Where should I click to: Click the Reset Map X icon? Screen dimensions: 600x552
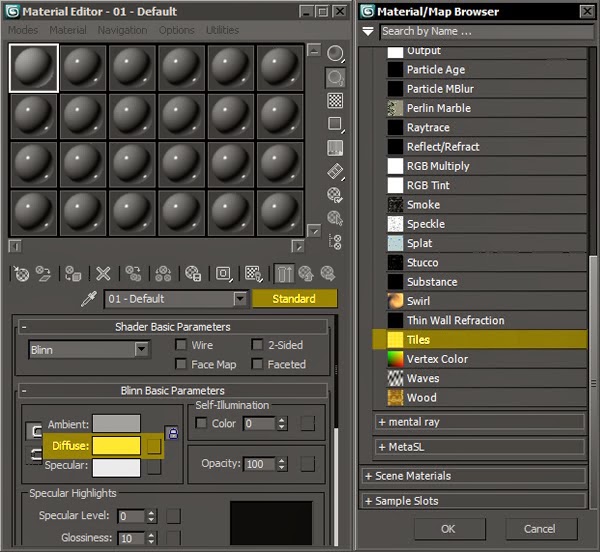pyautogui.click(x=103, y=274)
